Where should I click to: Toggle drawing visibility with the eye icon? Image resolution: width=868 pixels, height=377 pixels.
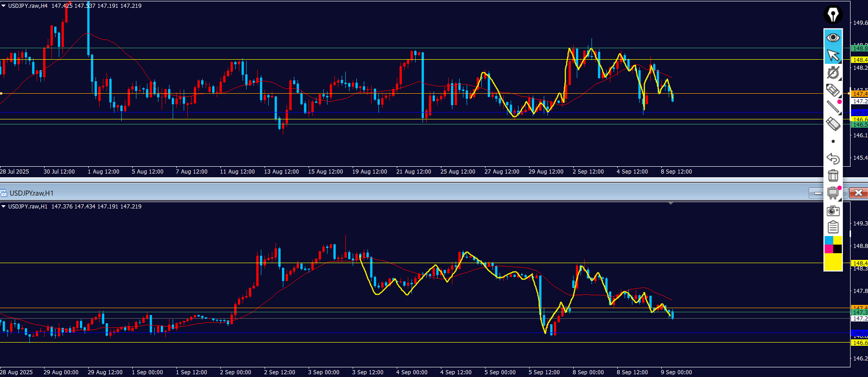pyautogui.click(x=833, y=38)
